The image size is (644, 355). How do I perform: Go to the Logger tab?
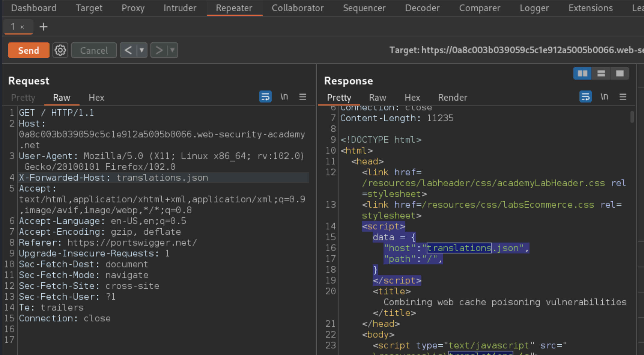tap(534, 8)
